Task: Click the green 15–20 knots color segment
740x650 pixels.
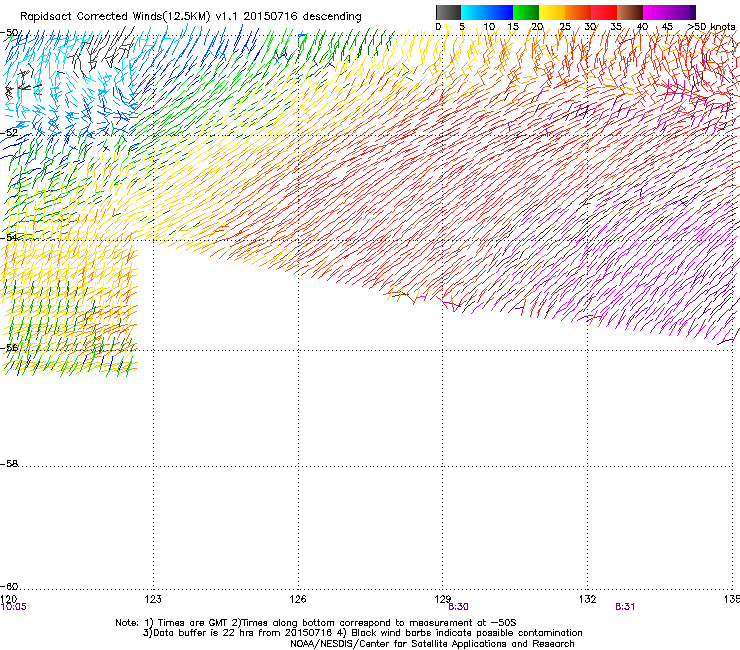Action: point(526,12)
